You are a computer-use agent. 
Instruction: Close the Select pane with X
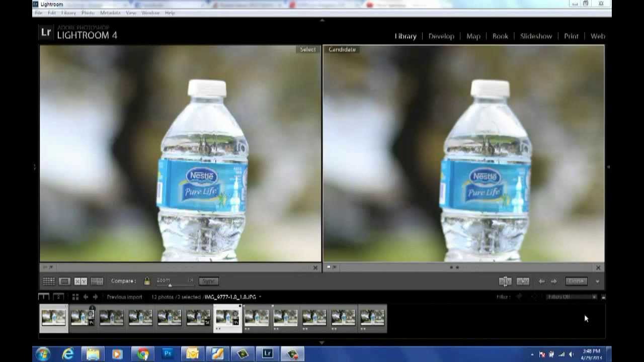tap(315, 267)
